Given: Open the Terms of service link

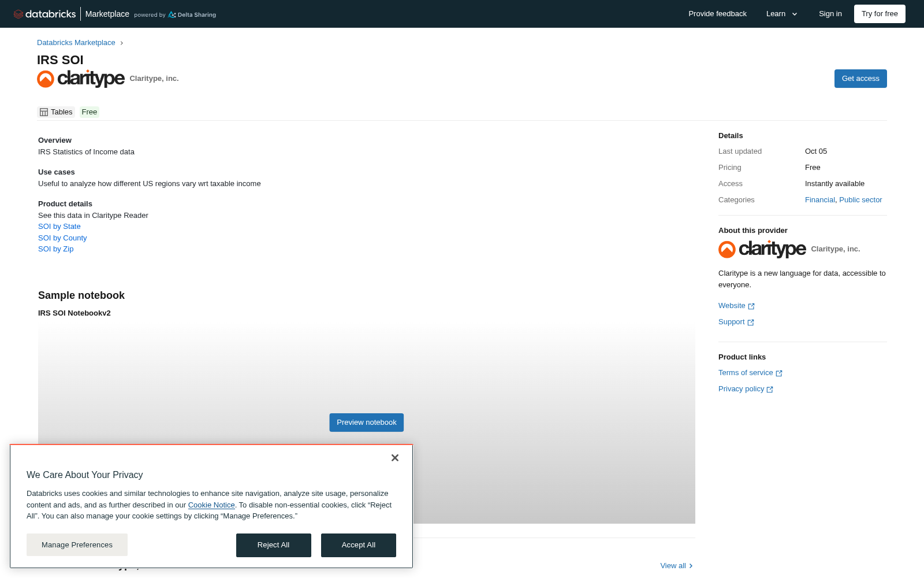Looking at the screenshot, I should 746,373.
